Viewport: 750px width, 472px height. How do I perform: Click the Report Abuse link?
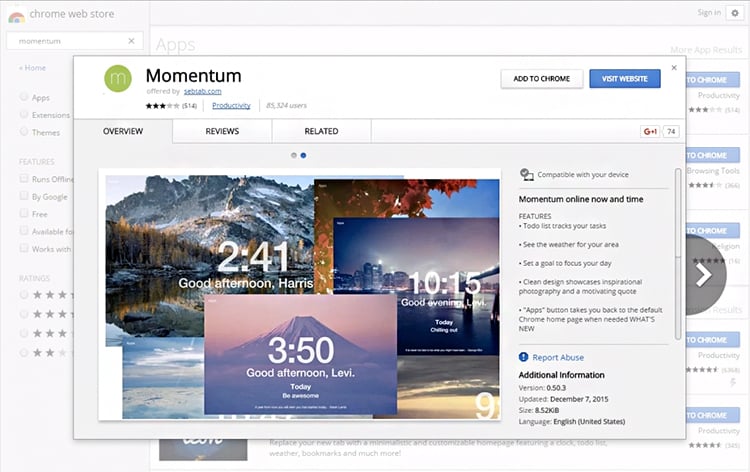click(558, 357)
